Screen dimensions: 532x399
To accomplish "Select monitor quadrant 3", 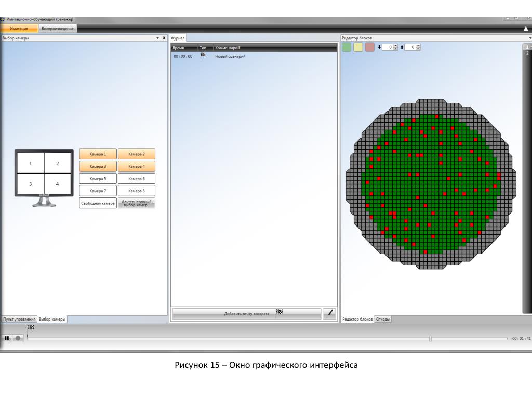I will [x=31, y=184].
